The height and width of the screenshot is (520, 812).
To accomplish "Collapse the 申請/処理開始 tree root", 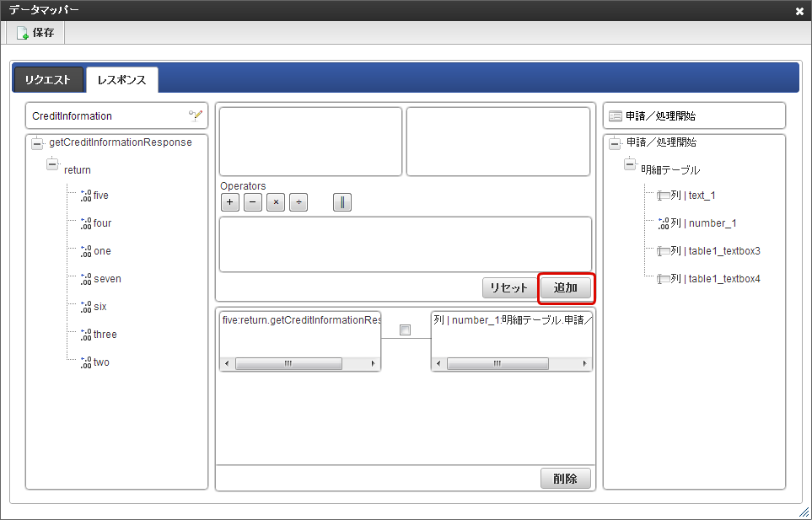I will click(x=615, y=144).
